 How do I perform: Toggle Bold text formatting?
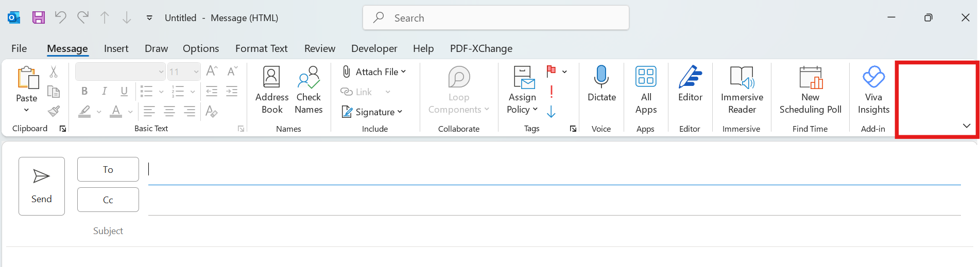pos(84,91)
